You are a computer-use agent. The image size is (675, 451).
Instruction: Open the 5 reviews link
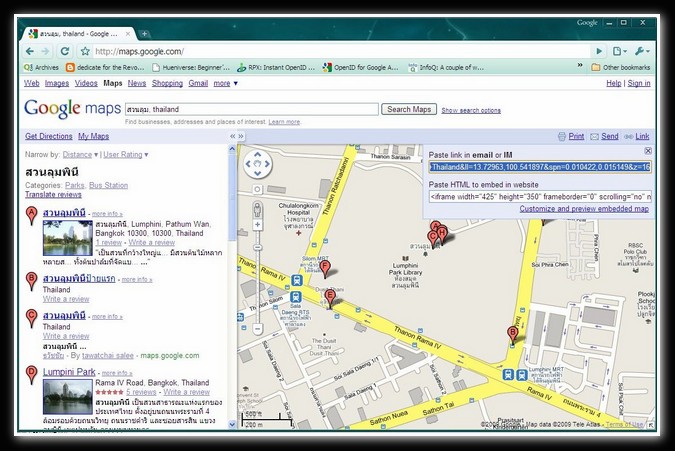[x=141, y=392]
